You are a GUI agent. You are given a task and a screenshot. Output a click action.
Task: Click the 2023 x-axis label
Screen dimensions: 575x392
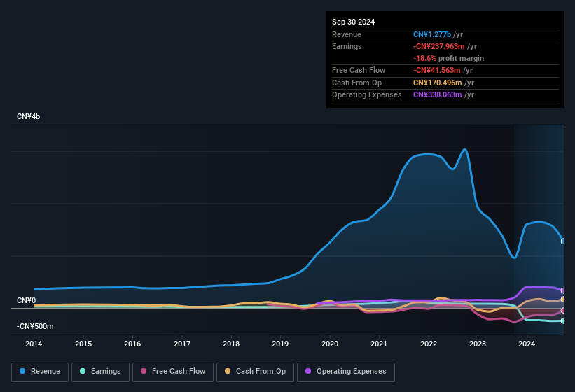tap(478, 344)
